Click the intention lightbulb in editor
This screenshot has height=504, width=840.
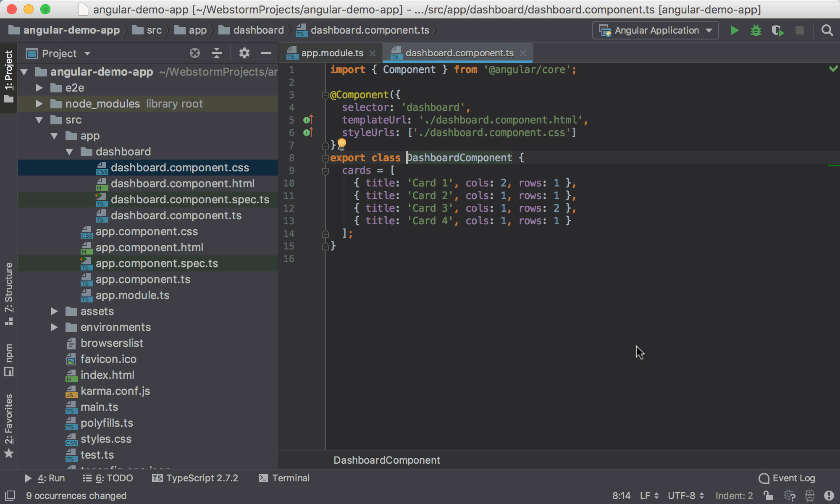coord(342,144)
